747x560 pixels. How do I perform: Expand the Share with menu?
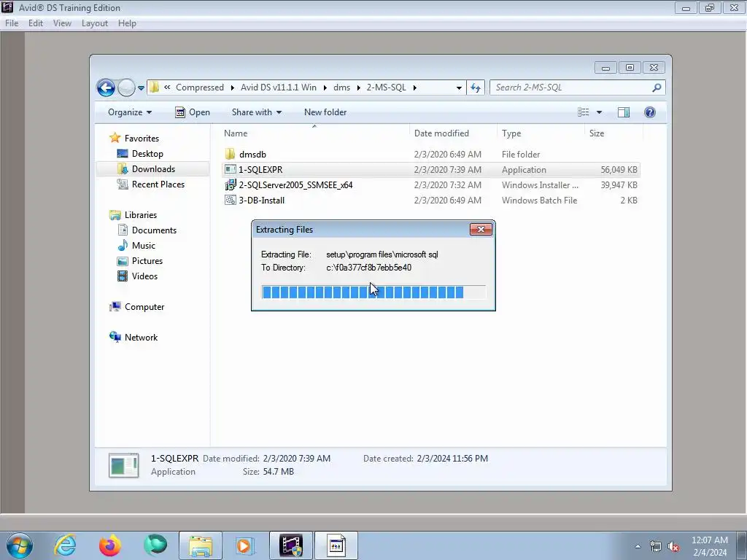[256, 112]
